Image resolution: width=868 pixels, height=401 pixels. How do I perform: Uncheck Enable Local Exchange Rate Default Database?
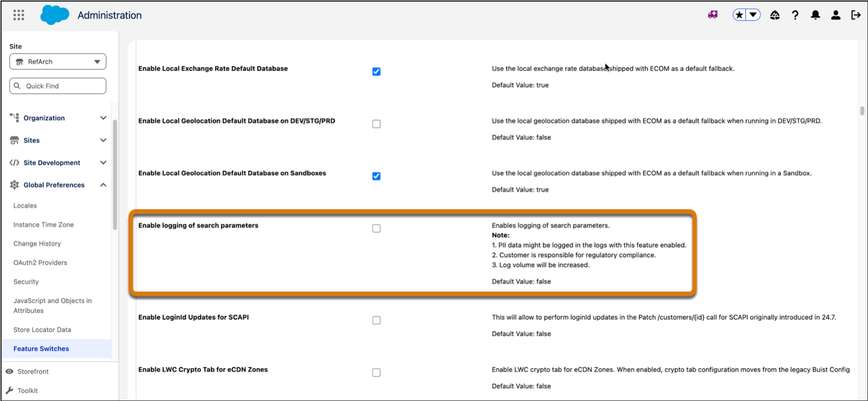point(376,72)
